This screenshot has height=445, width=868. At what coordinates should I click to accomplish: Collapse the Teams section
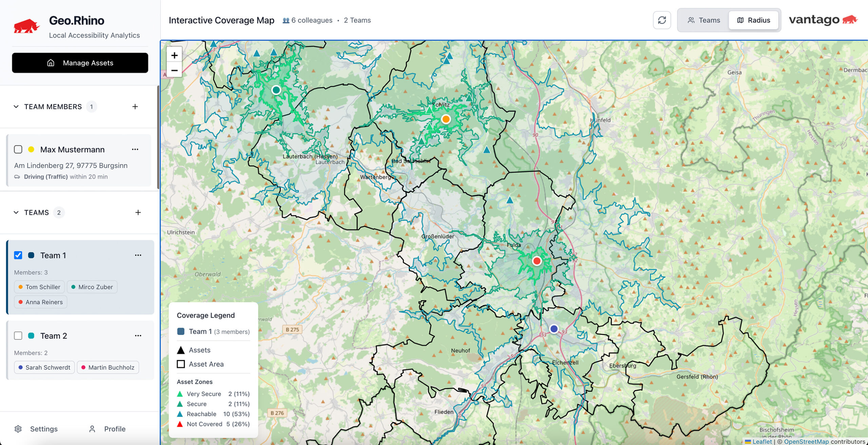16,212
